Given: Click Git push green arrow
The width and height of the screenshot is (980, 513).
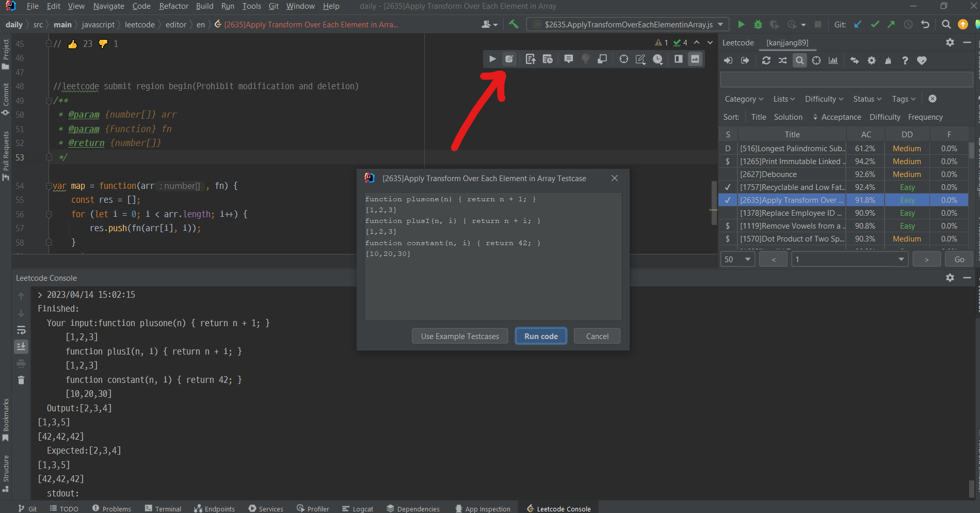Looking at the screenshot, I should [x=891, y=24].
